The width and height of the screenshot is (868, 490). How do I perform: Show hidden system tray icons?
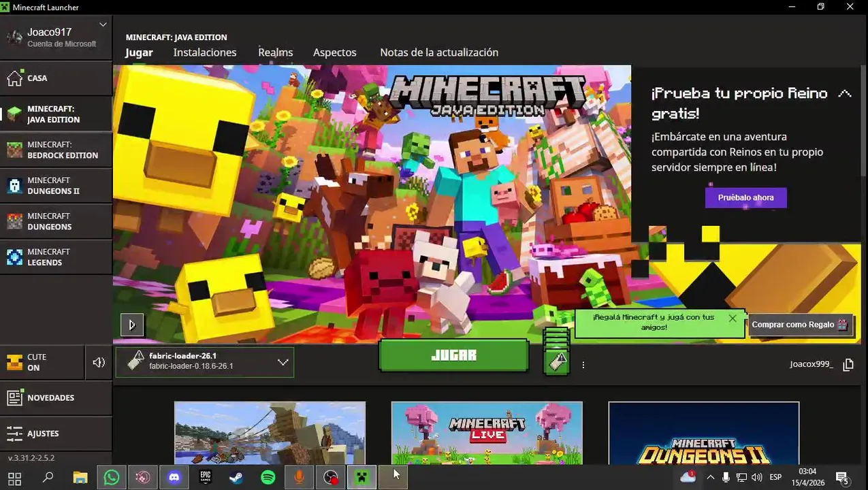pos(710,478)
